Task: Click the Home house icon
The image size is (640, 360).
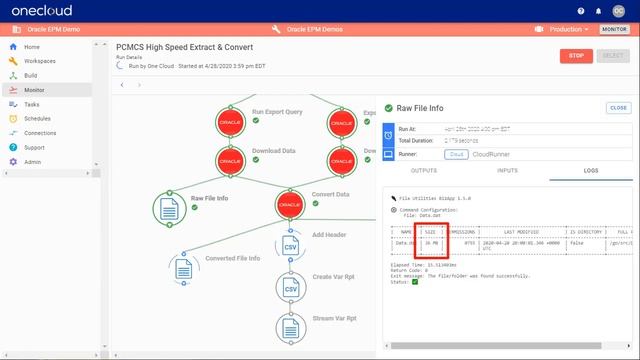Action: [13, 47]
